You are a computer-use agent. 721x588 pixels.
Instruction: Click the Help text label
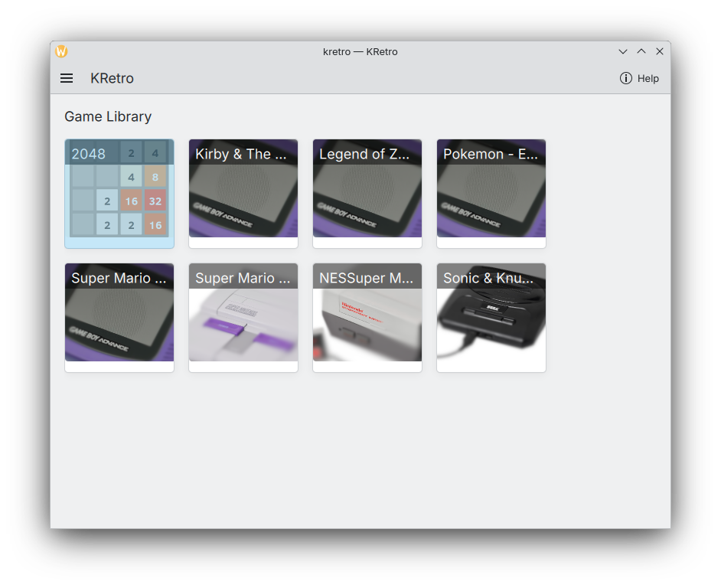click(x=648, y=78)
